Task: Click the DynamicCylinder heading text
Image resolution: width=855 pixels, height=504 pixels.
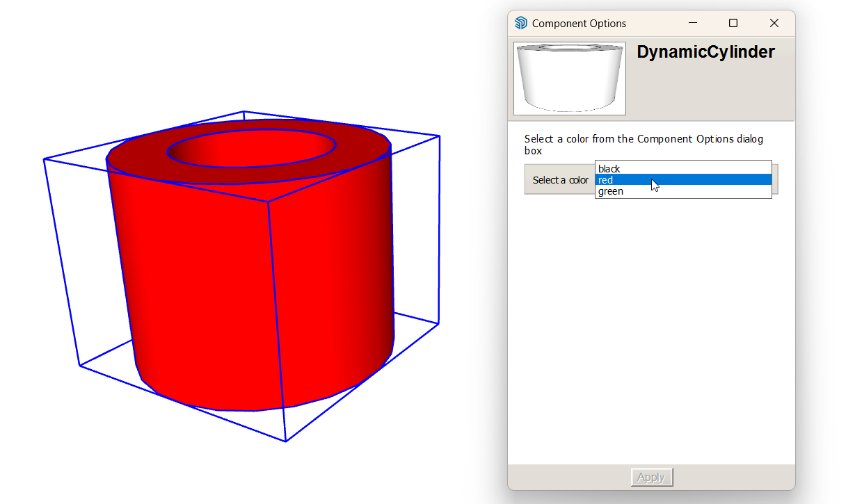Action: pyautogui.click(x=705, y=51)
